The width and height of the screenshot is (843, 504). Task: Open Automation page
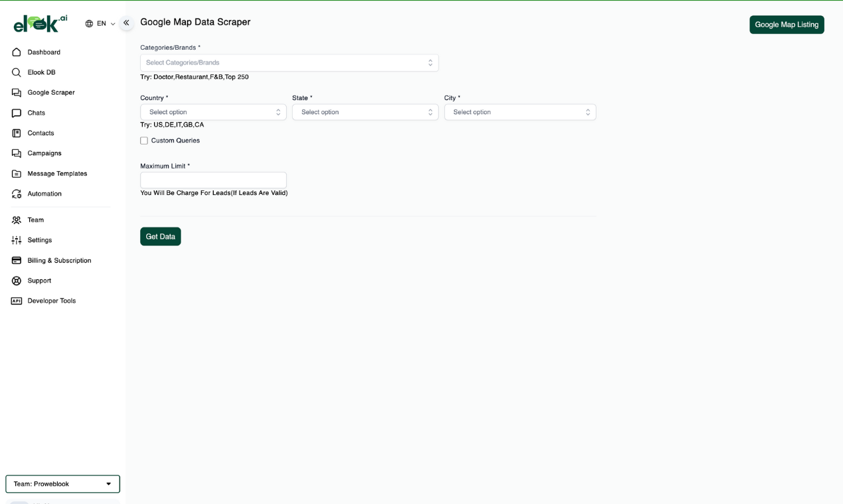[x=44, y=194]
